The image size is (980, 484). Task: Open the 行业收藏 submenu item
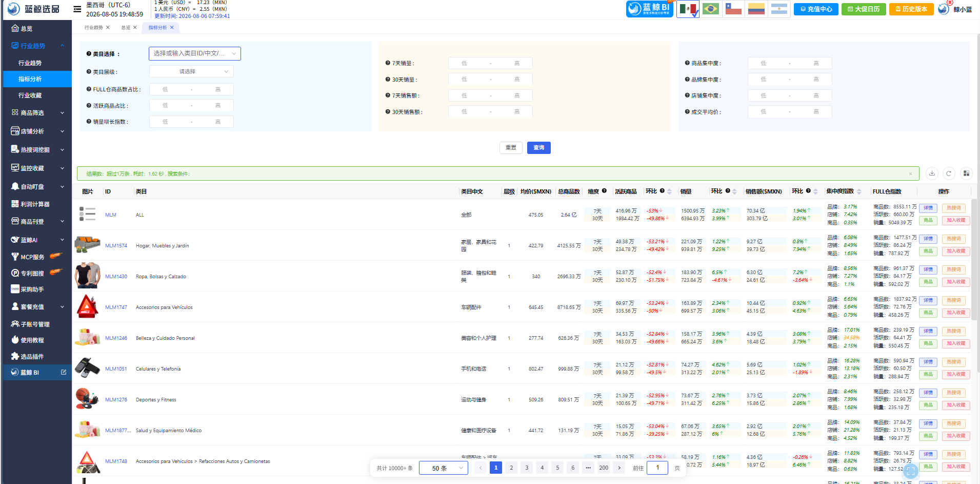pyautogui.click(x=37, y=95)
